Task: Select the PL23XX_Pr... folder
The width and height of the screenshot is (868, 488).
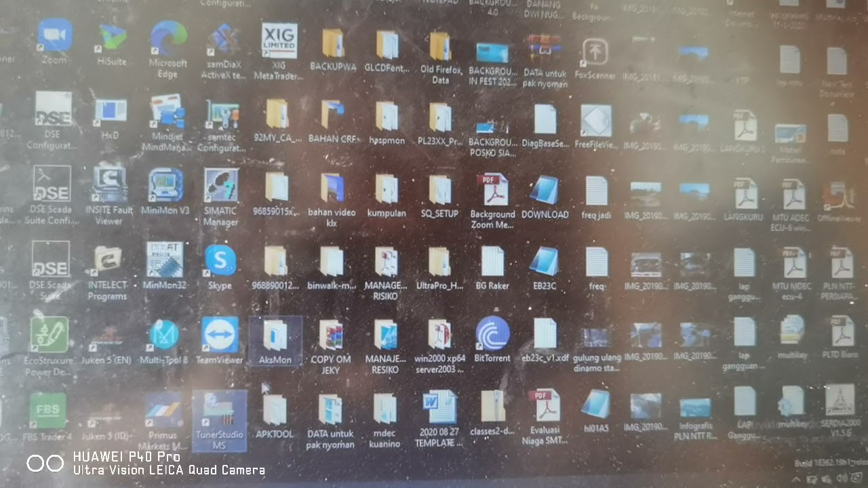Action: [x=441, y=123]
